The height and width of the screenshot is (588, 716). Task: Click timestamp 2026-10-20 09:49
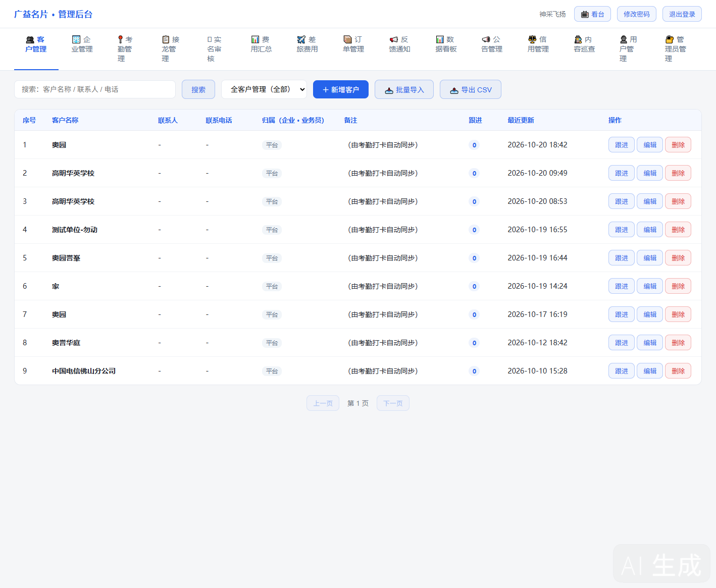537,173
